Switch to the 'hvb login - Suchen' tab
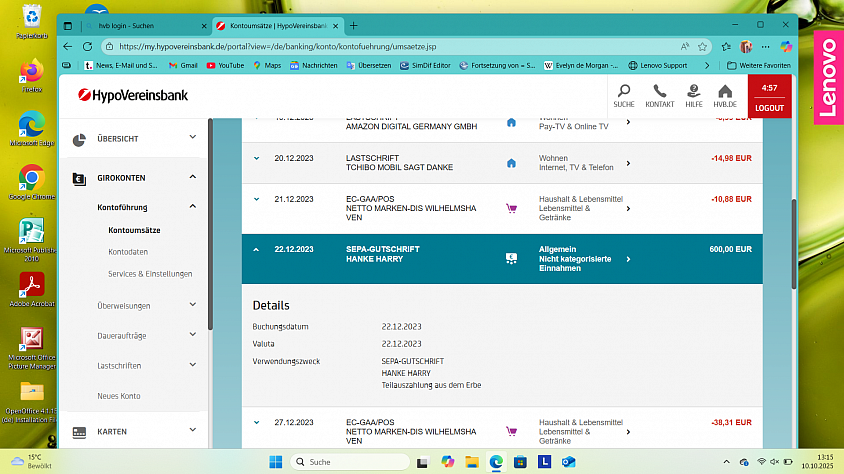The image size is (844, 474). (x=146, y=26)
